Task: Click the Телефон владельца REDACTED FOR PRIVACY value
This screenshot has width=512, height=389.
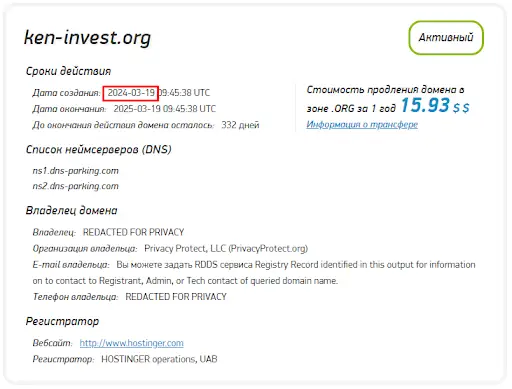Action: click(176, 297)
